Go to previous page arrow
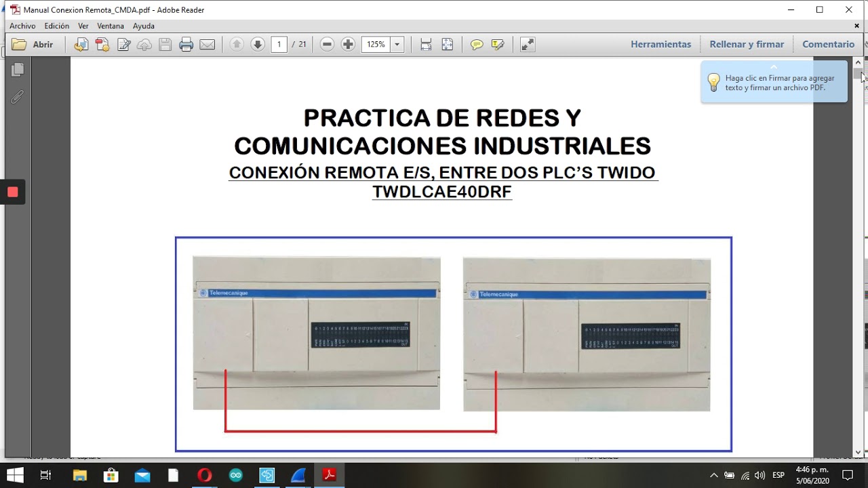This screenshot has height=488, width=868. pos(237,45)
